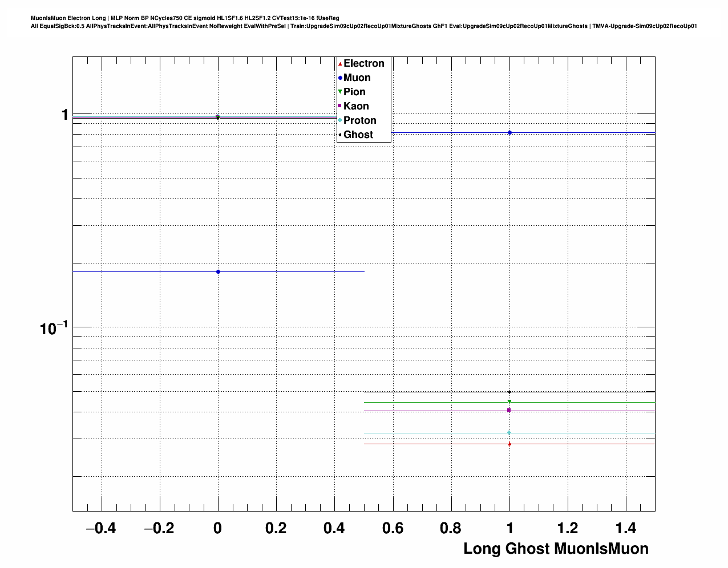The height and width of the screenshot is (568, 728).
Task: Select the green Pion triangle legend marker
Action: click(340, 92)
